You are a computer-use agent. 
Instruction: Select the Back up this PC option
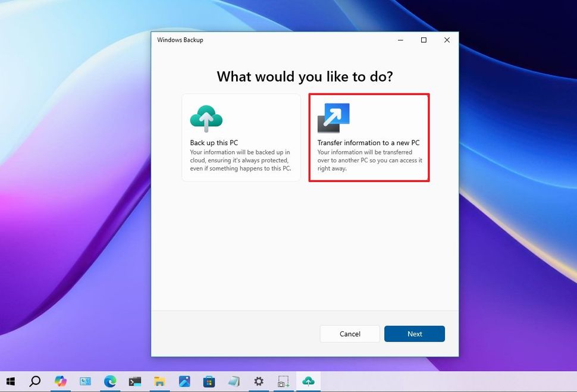tap(240, 137)
